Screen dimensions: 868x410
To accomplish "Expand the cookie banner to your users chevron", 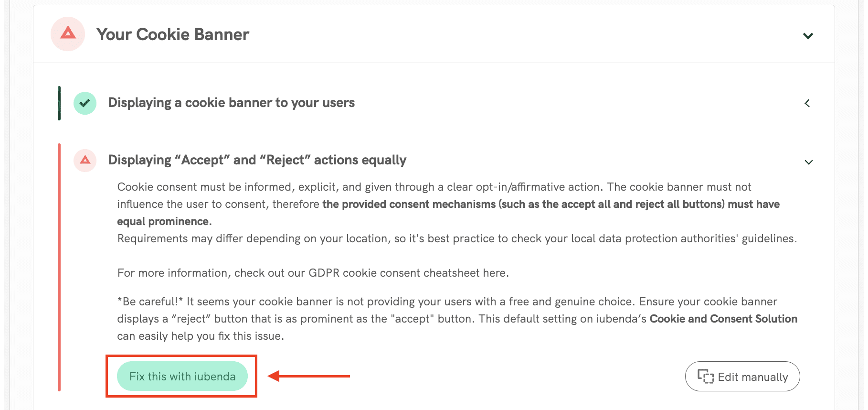I will (x=807, y=103).
